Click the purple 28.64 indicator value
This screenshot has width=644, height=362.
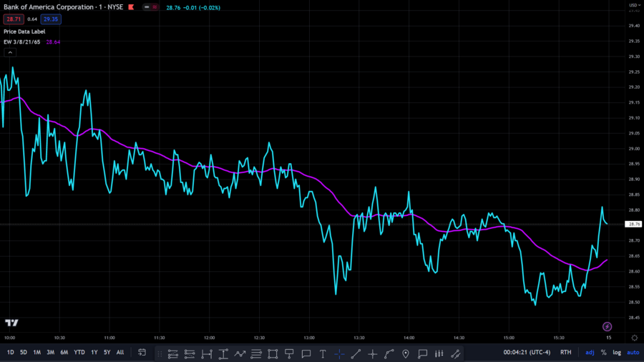pos(53,42)
